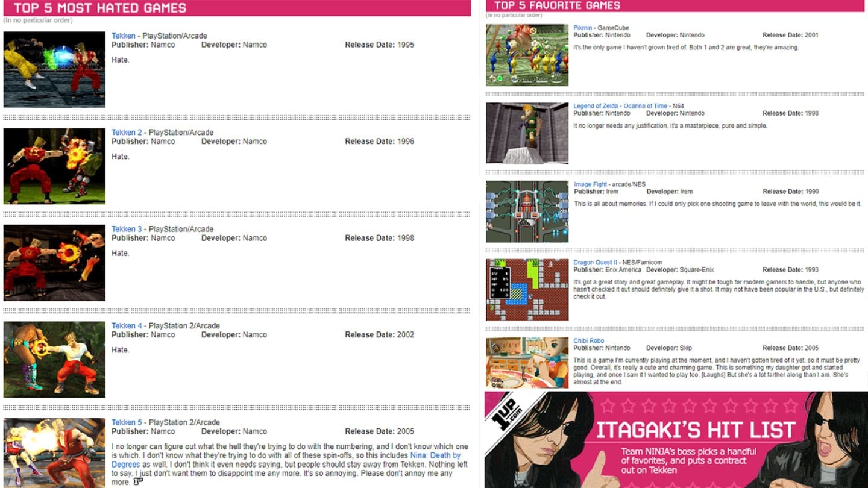Open the Ocarina of Time screenshot thumbnail
The image size is (868, 488).
(x=527, y=133)
